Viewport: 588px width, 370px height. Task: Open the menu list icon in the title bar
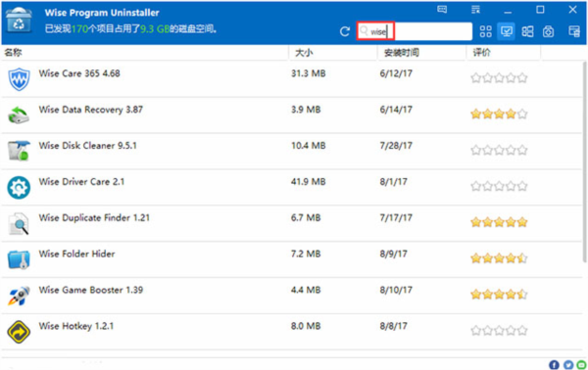475,10
